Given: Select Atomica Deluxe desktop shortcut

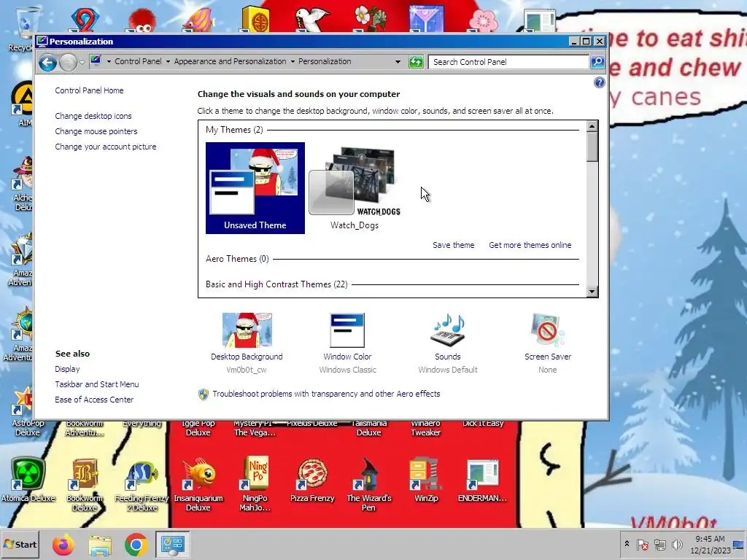Looking at the screenshot, I should (28, 481).
